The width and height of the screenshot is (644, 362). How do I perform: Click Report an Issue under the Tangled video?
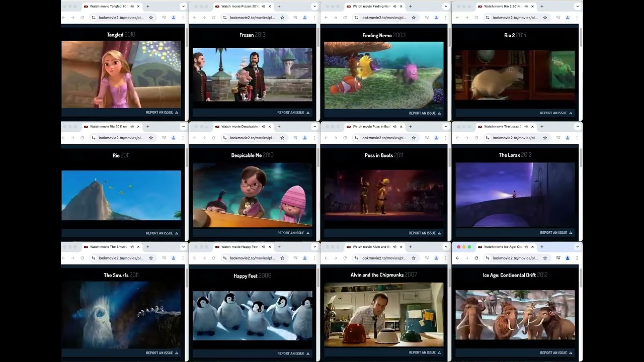coord(162,113)
